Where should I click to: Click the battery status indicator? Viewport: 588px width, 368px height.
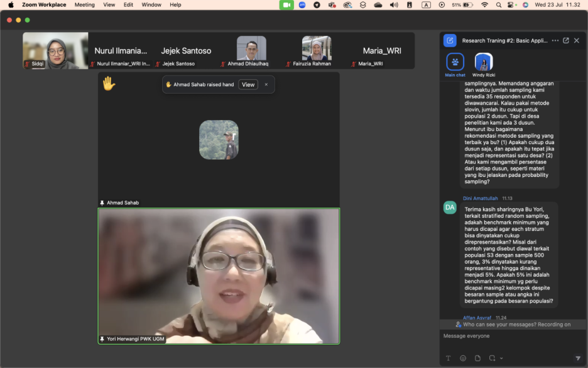tap(462, 5)
